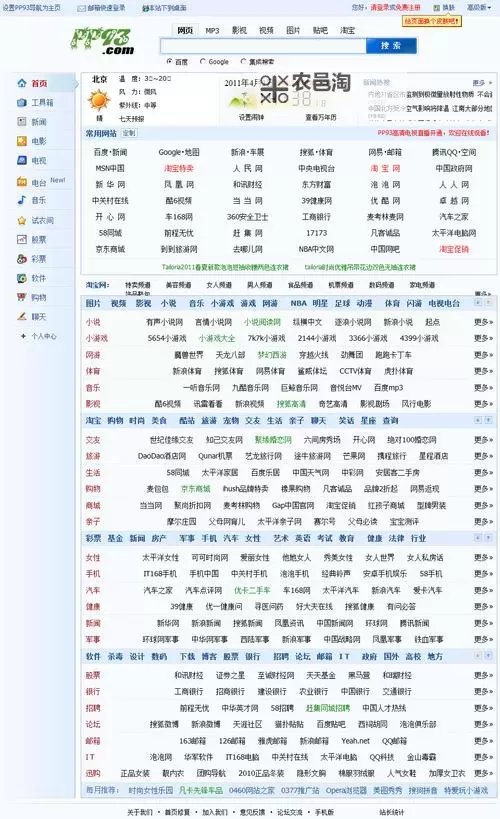Open the 软件 software sidebar icon
Viewport: 500px width, 819px height.
point(21,278)
